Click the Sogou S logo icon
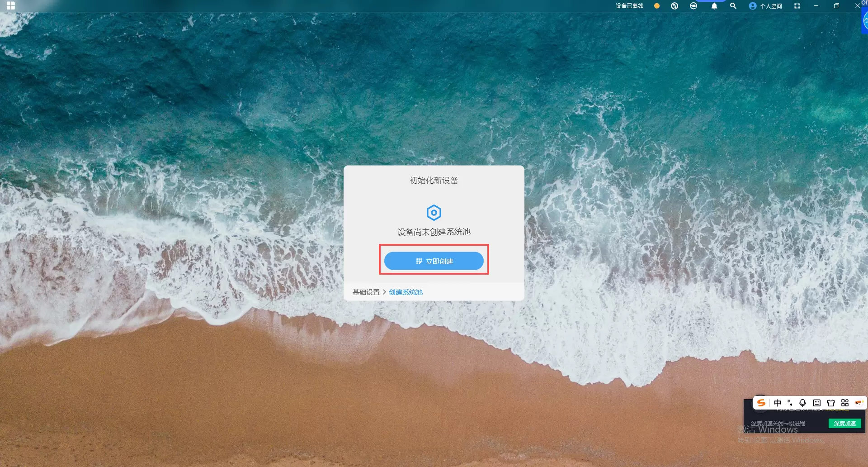The width and height of the screenshot is (868, 467). [761, 403]
